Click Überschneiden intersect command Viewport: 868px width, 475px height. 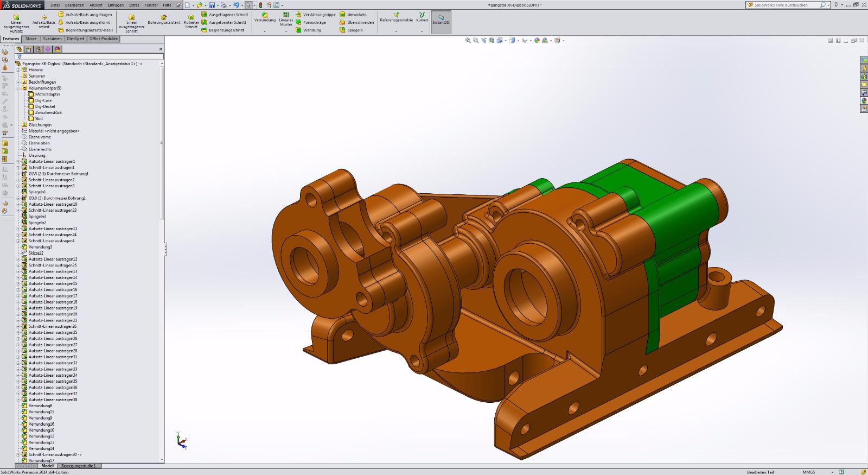356,22
